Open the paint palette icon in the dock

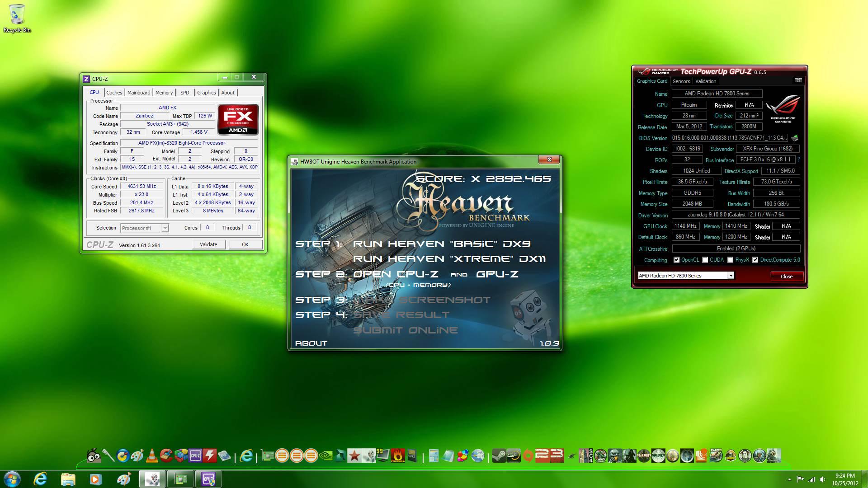click(x=137, y=455)
